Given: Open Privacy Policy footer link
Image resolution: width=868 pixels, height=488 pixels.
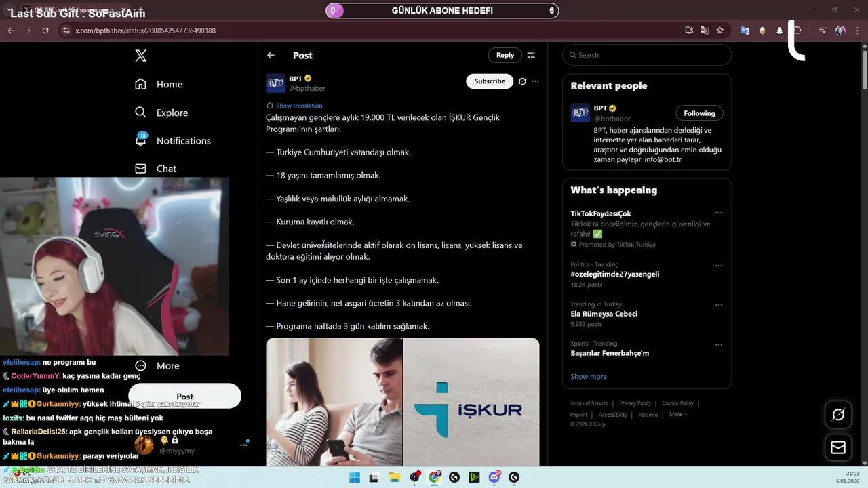Looking at the screenshot, I should (635, 403).
